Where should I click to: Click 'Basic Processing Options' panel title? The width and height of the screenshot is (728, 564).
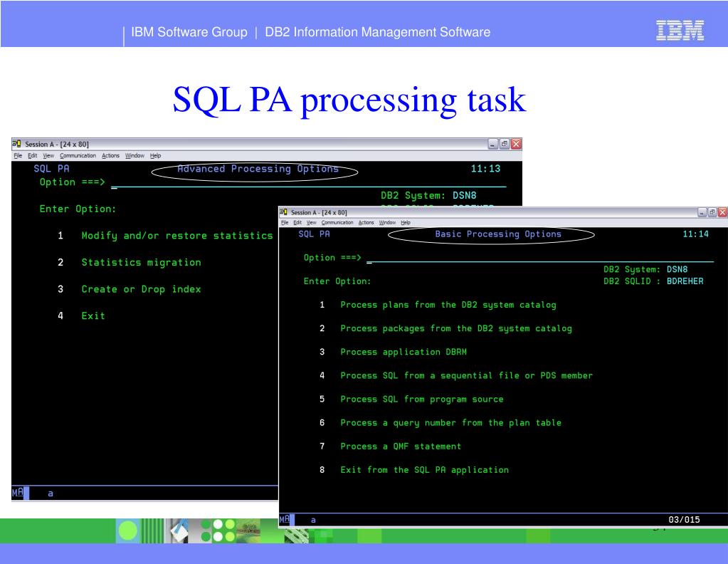pos(498,234)
